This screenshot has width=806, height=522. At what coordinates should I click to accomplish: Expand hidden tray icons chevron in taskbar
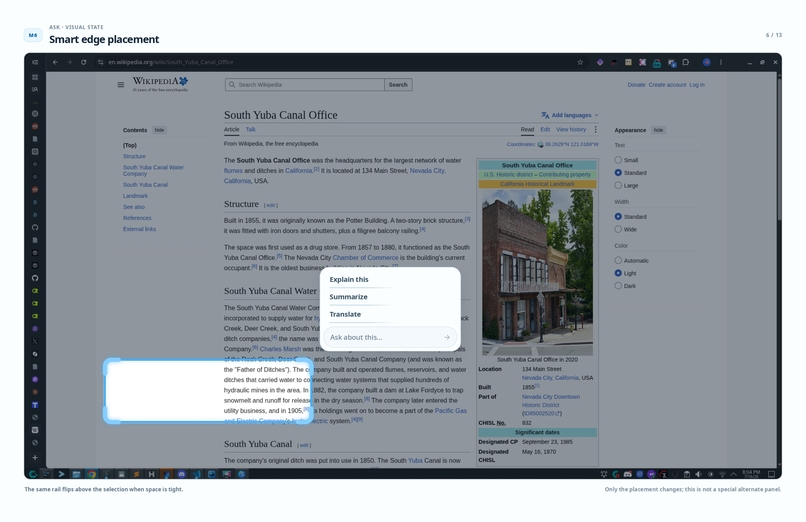[x=734, y=474]
